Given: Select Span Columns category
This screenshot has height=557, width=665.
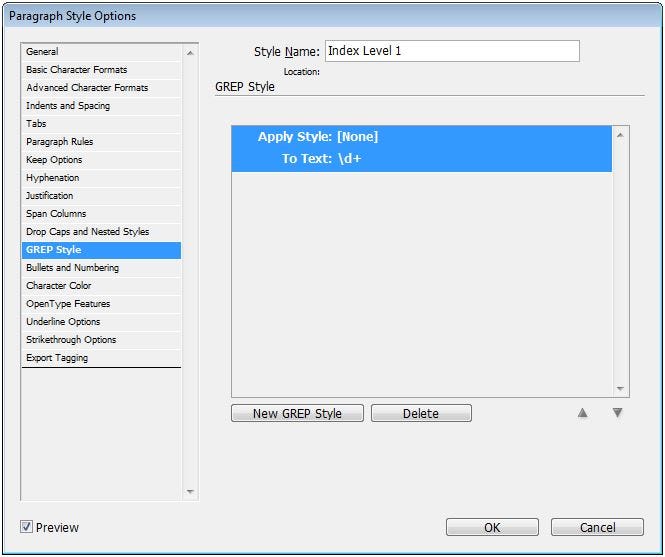Looking at the screenshot, I should (101, 214).
